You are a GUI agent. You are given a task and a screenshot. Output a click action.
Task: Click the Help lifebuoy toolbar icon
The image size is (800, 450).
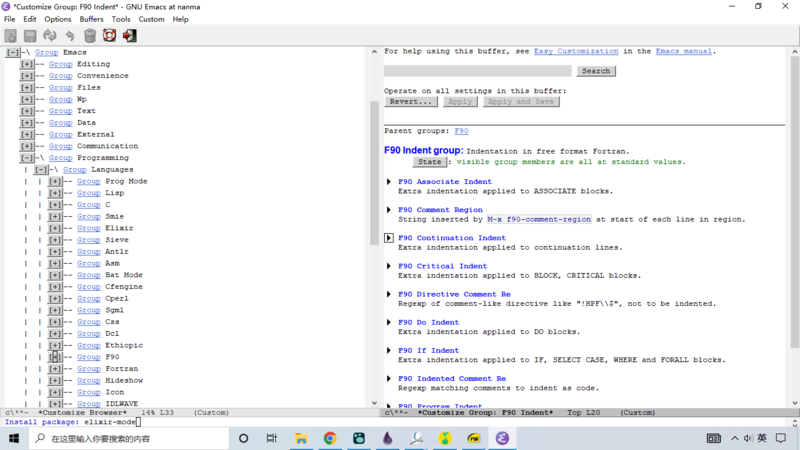pyautogui.click(x=110, y=36)
